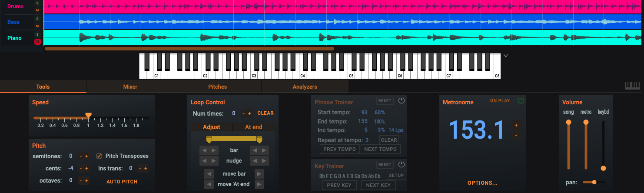Viewport: 644px width, 193px height.
Task: Clear the Loop Control num times
Action: coord(266,113)
